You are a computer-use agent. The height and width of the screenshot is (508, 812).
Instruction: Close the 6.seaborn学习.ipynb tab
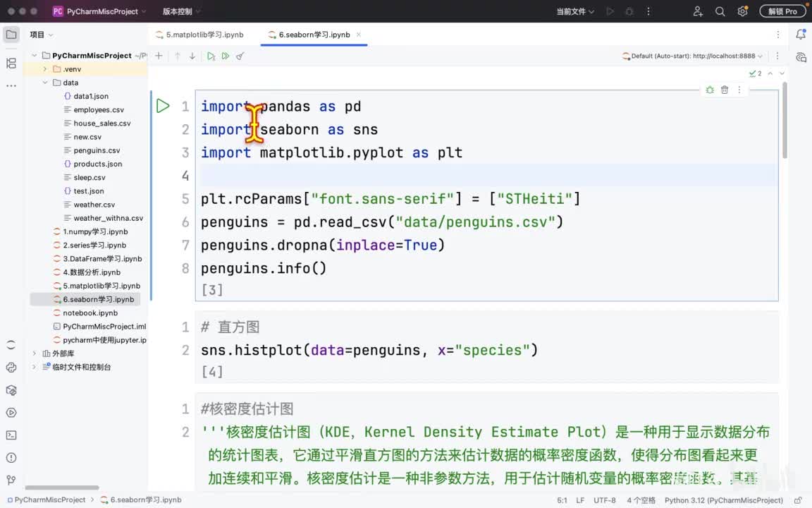pos(358,35)
